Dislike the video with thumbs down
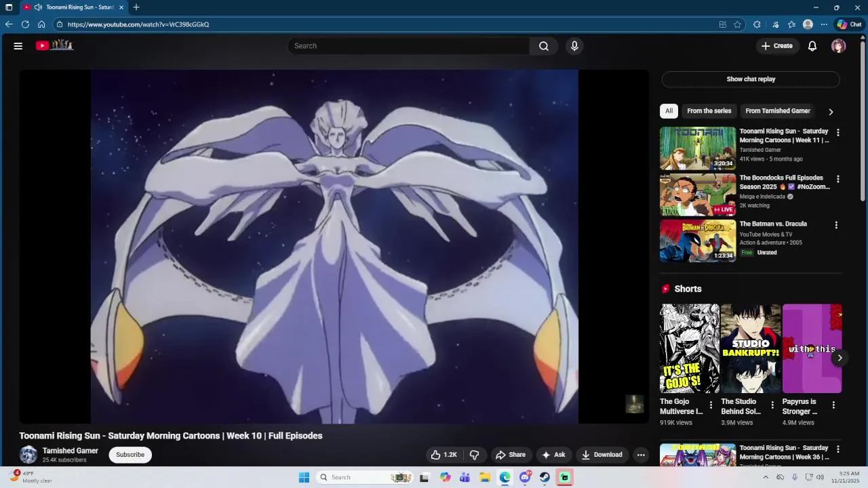868x488 pixels. (475, 455)
